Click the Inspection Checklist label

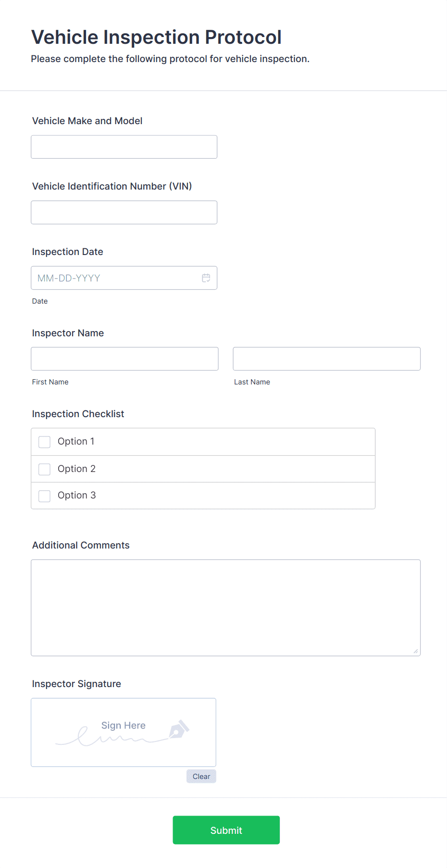tap(78, 414)
